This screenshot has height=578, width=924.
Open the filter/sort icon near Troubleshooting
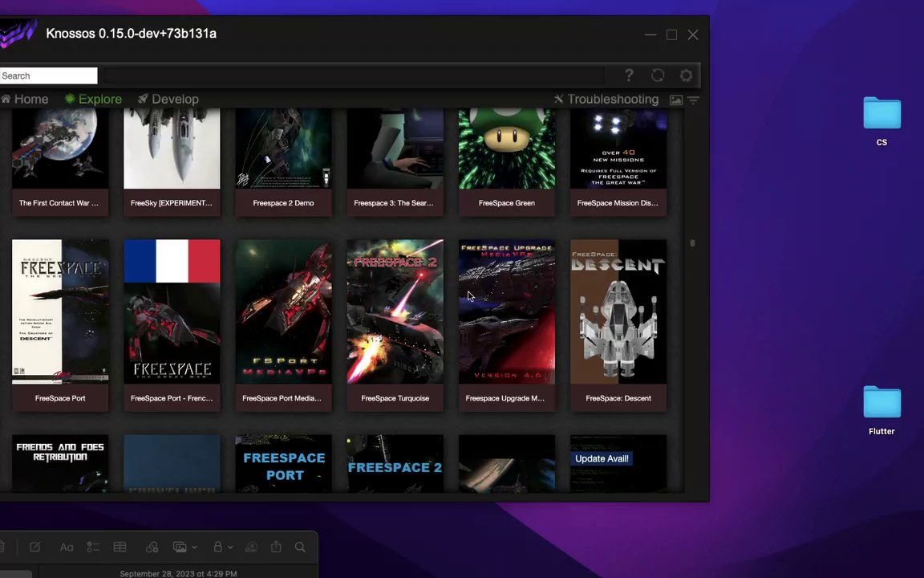694,100
